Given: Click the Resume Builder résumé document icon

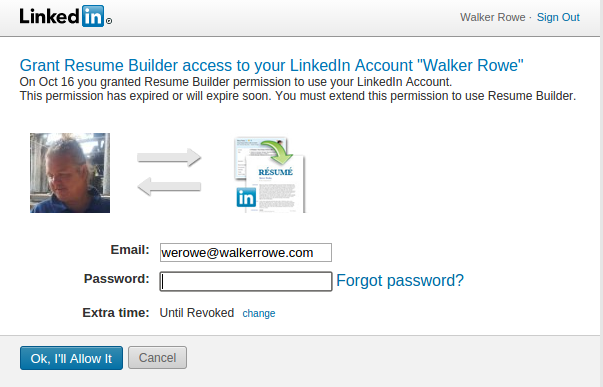Looking at the screenshot, I should tap(270, 175).
